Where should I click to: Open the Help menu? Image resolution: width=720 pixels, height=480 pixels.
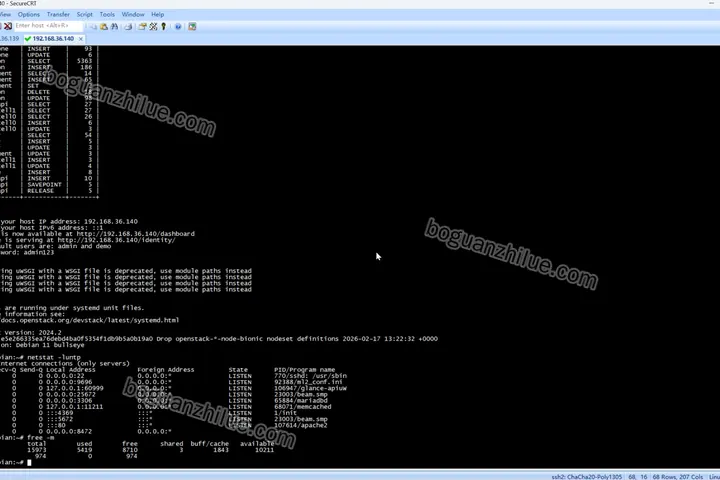click(158, 15)
